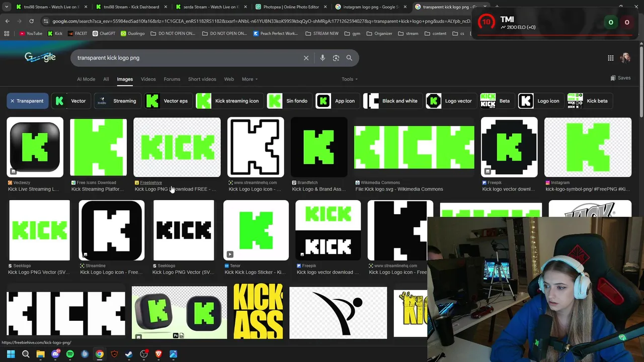Open the Google apps grid
The image size is (644, 362).
(610, 58)
